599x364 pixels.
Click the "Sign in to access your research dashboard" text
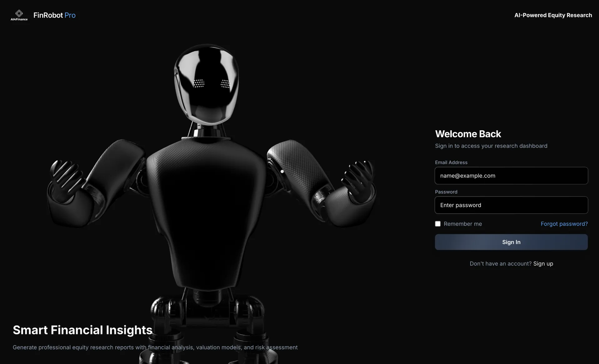pyautogui.click(x=491, y=146)
